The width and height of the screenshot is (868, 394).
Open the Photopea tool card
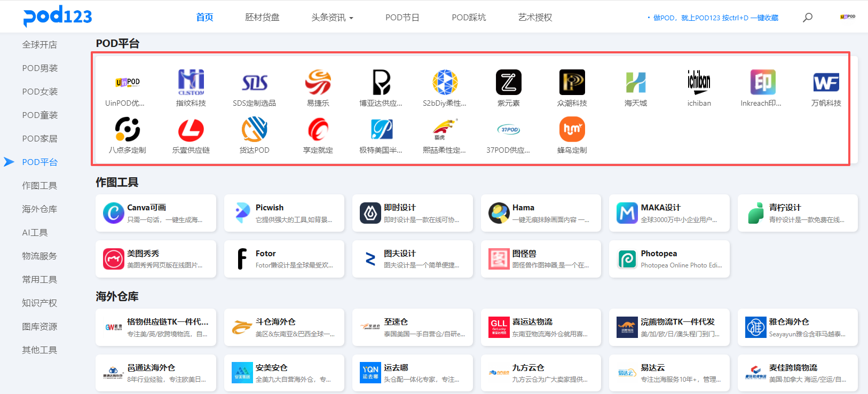pyautogui.click(x=669, y=259)
